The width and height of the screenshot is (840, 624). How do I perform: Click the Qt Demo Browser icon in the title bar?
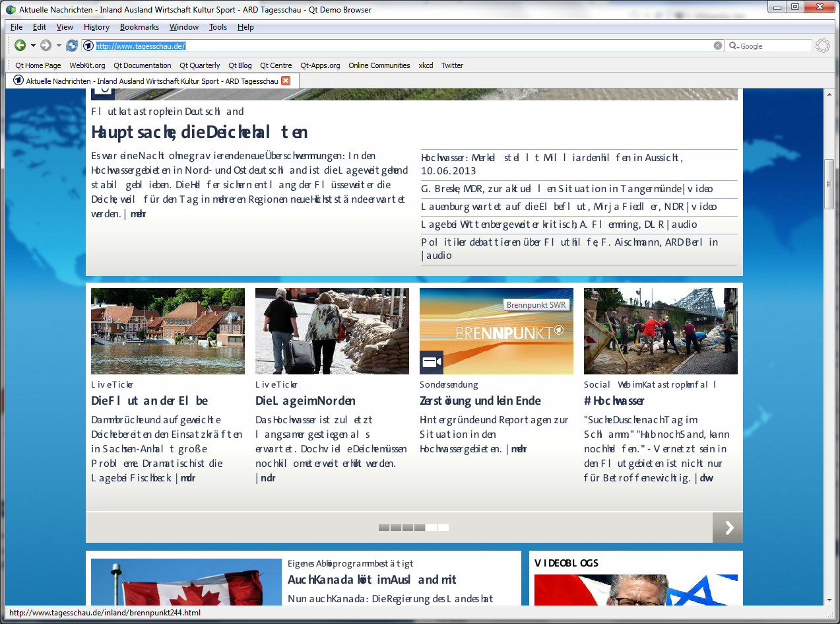pos(11,9)
